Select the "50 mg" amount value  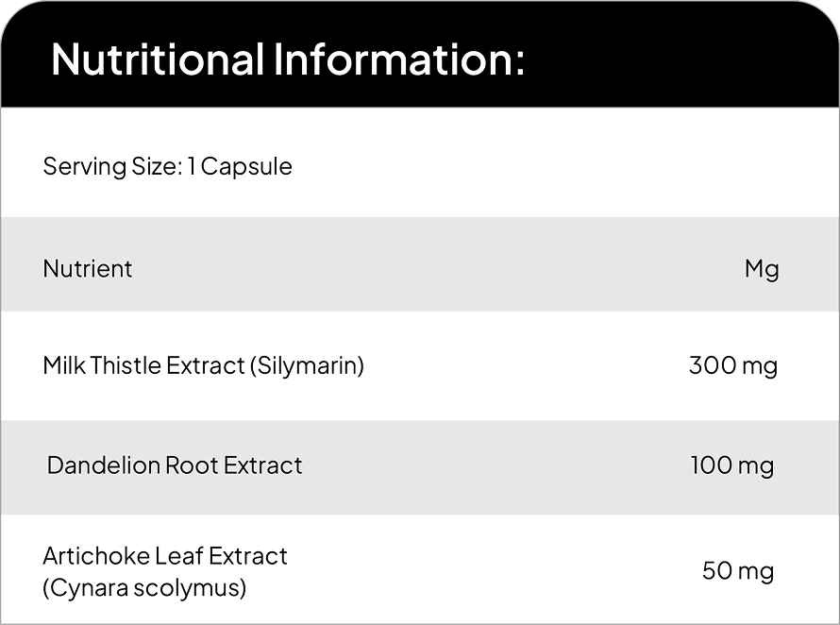click(x=738, y=571)
